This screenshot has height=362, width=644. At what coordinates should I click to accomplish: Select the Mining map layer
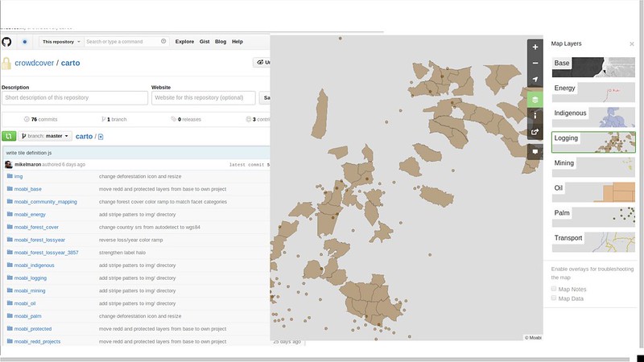593,167
